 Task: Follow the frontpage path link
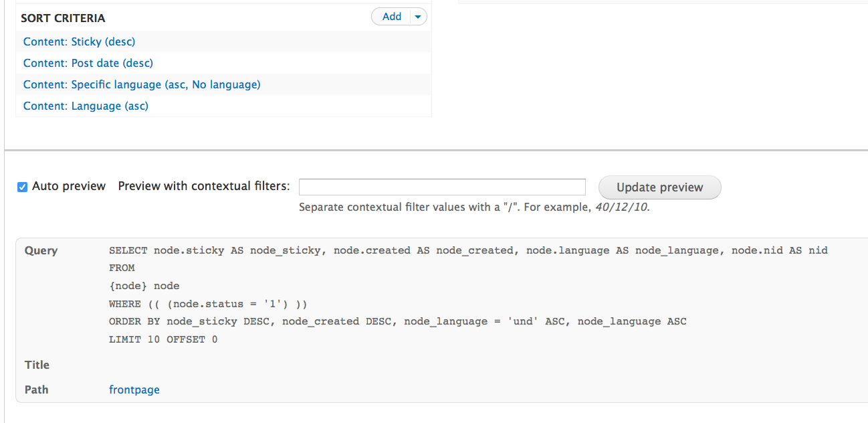pos(134,390)
